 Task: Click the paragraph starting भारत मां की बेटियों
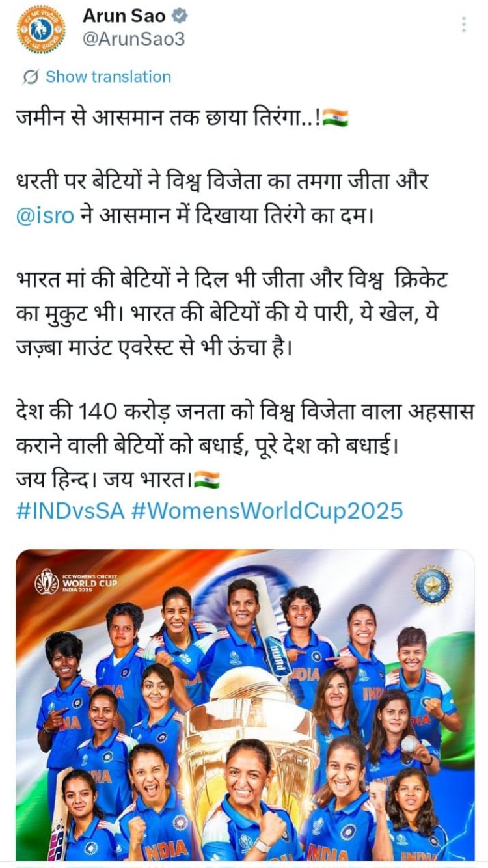pyautogui.click(x=232, y=314)
